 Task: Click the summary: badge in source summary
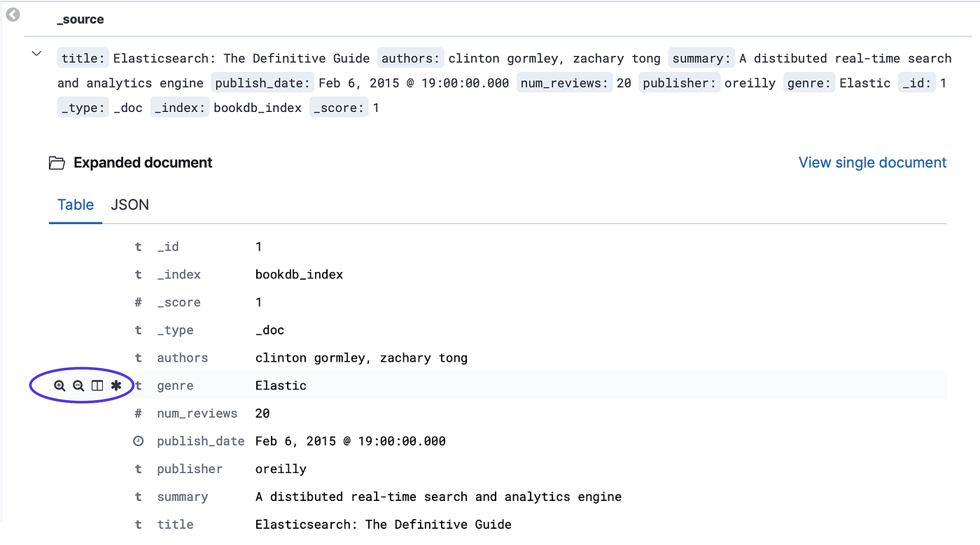click(x=701, y=58)
